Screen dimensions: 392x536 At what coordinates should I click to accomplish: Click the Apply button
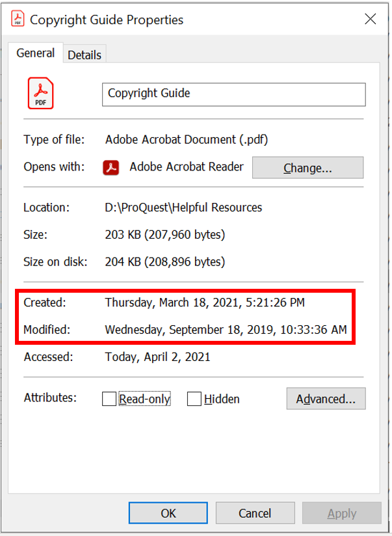341,513
